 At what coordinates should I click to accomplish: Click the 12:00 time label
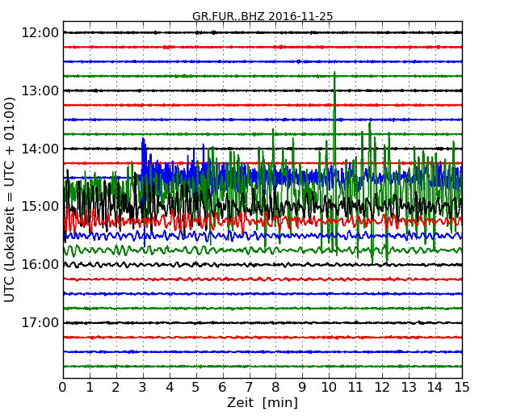click(x=40, y=33)
